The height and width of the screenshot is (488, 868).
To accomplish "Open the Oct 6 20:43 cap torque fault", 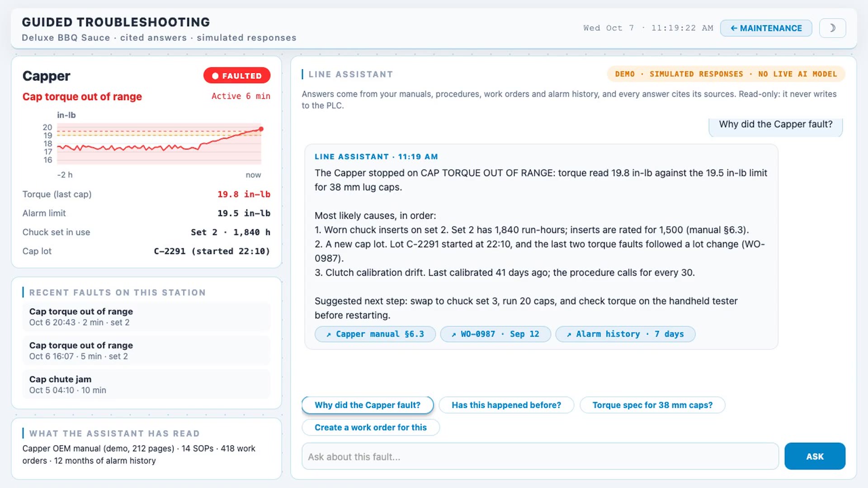I will pos(146,316).
